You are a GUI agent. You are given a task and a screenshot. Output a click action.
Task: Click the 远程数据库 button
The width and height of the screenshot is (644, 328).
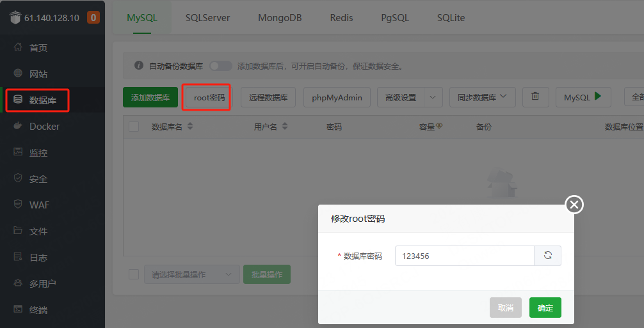(268, 97)
